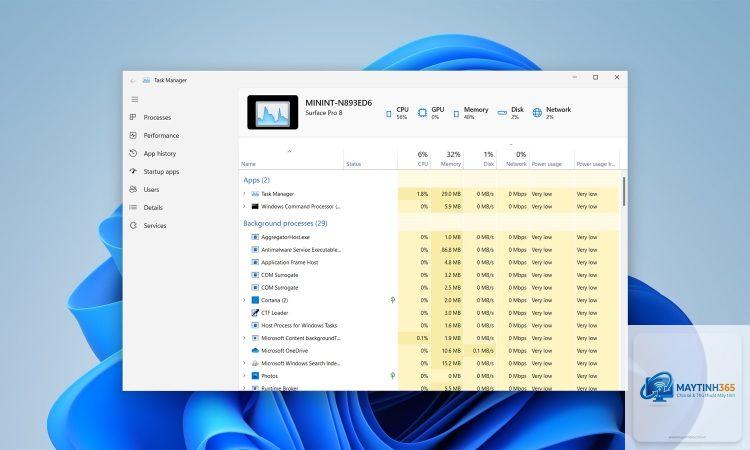The height and width of the screenshot is (450, 750).
Task: Click the suspended leaf icon beside Cortana
Action: 392,300
